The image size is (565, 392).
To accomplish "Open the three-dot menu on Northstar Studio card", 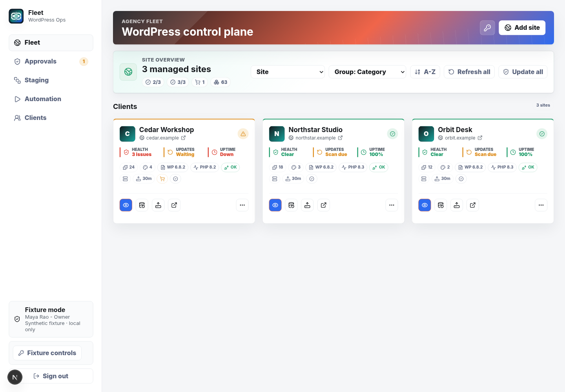I will tap(392, 205).
